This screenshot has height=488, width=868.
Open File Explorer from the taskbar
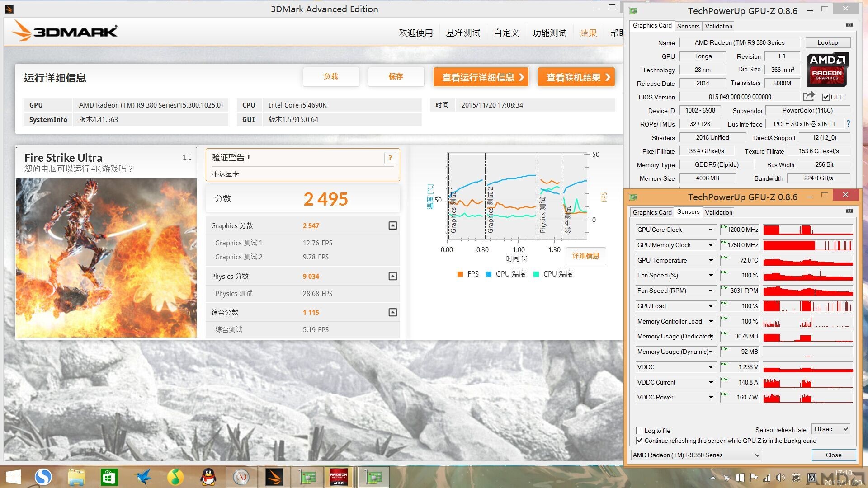76,477
